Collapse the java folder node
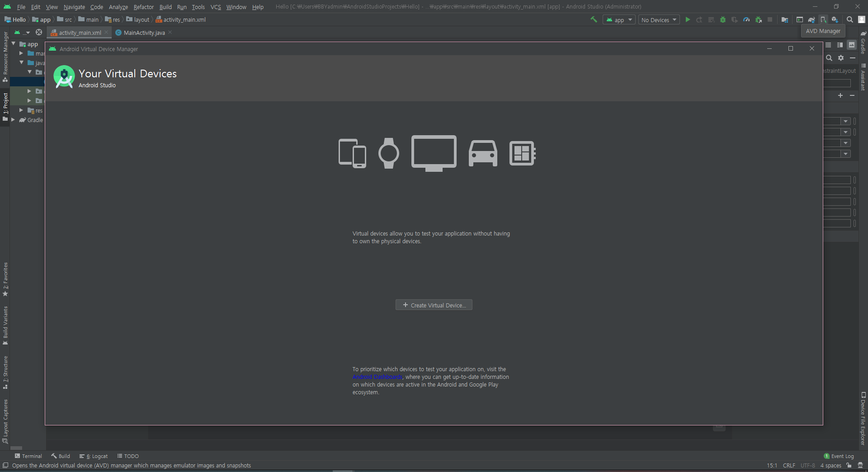The width and height of the screenshot is (868, 472). pyautogui.click(x=22, y=62)
